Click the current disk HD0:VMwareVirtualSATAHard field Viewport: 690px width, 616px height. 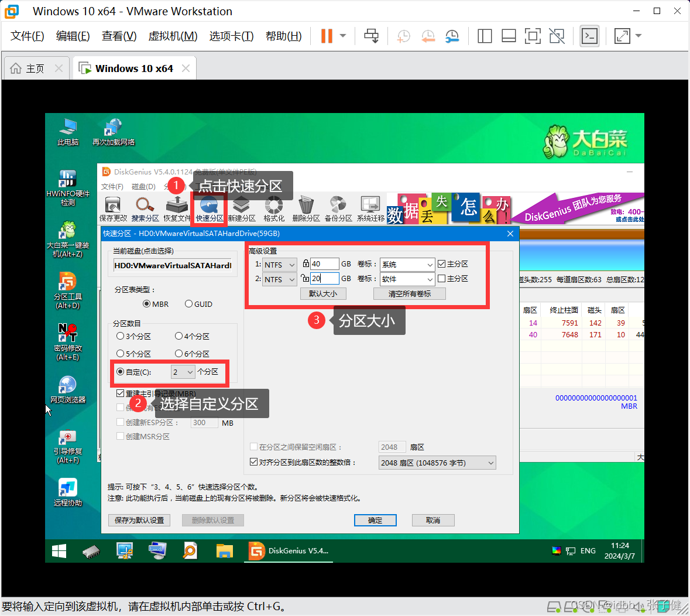pos(173,265)
